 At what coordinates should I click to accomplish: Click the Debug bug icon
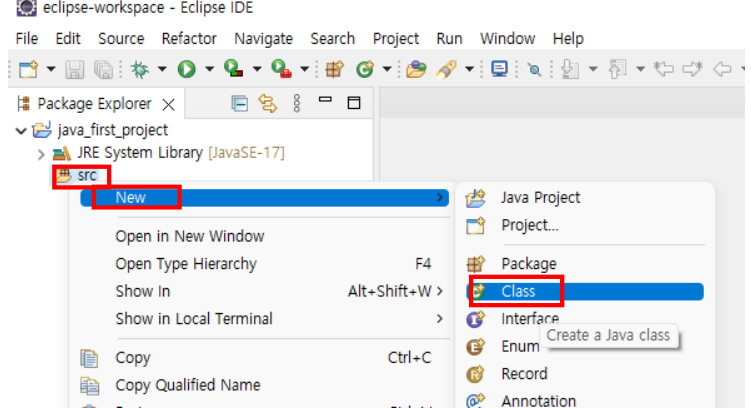pos(140,69)
